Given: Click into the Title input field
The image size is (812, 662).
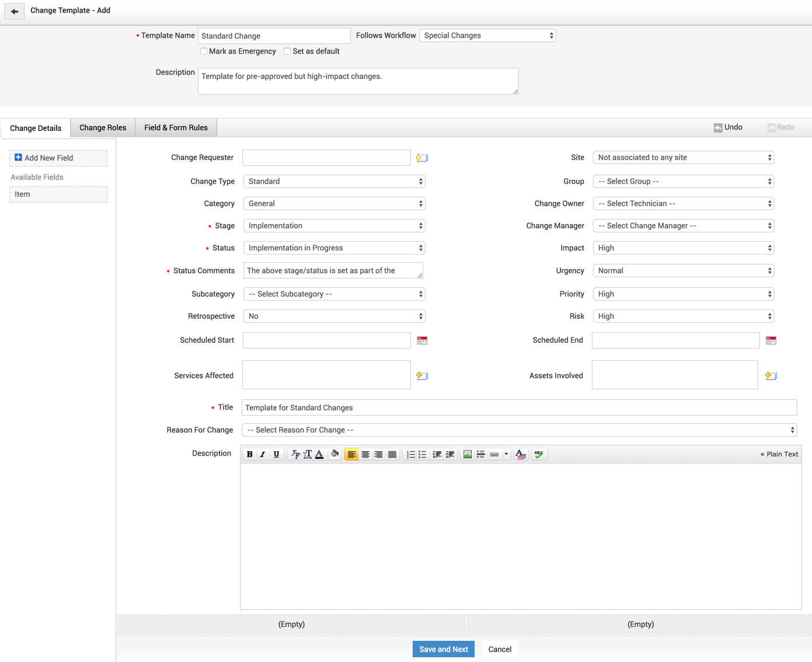Looking at the screenshot, I should [x=518, y=407].
